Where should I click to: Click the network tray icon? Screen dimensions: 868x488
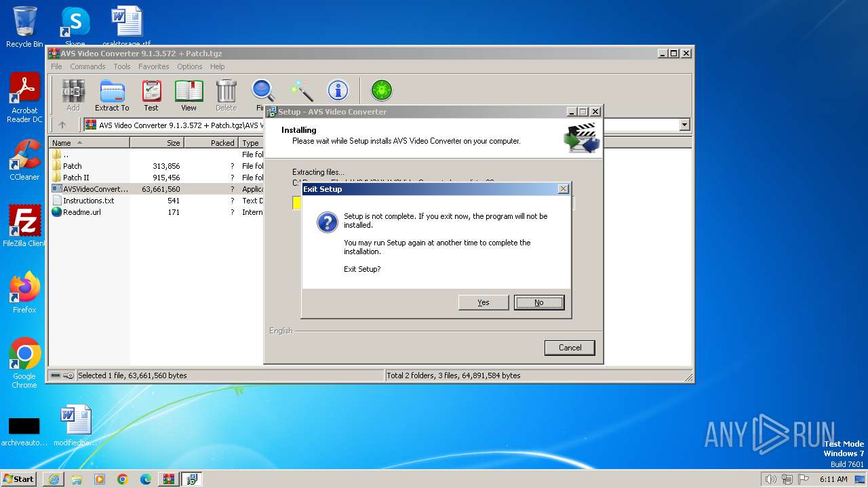pyautogui.click(x=787, y=479)
